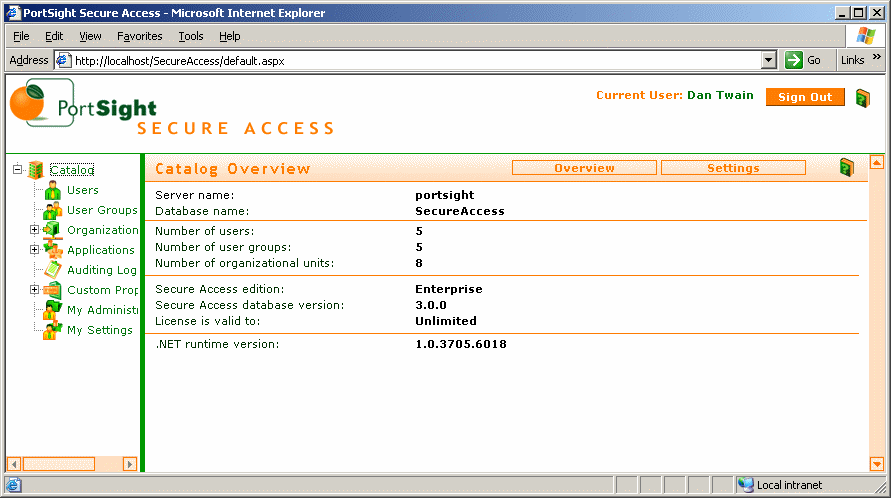This screenshot has height=498, width=891.
Task: Click the tree panel horizontal scrollbar thumb
Action: pyautogui.click(x=59, y=464)
